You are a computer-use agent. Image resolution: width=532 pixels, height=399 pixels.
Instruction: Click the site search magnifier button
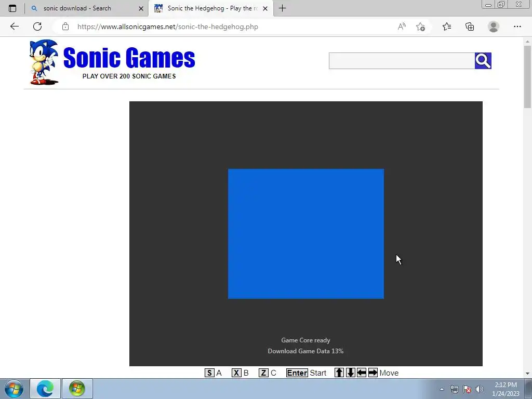(x=483, y=61)
